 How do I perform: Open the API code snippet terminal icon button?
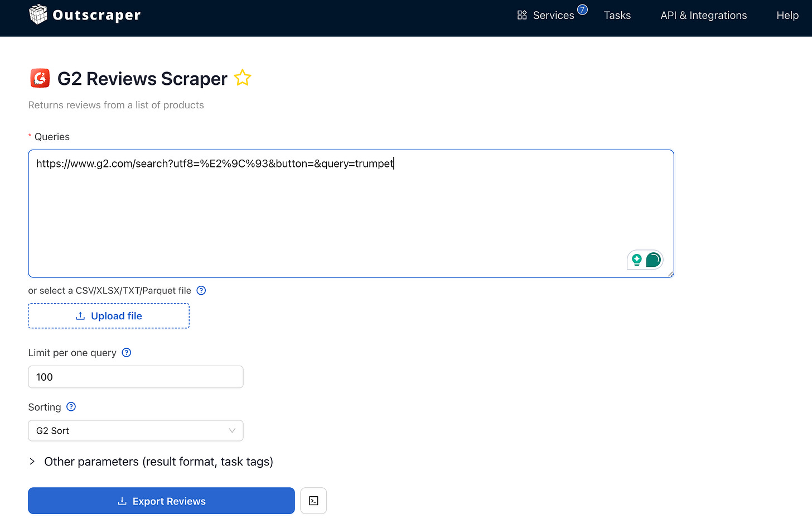[313, 501]
